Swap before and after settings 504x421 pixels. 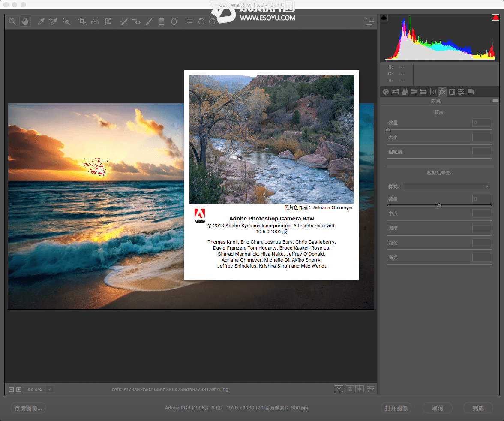[x=350, y=389]
